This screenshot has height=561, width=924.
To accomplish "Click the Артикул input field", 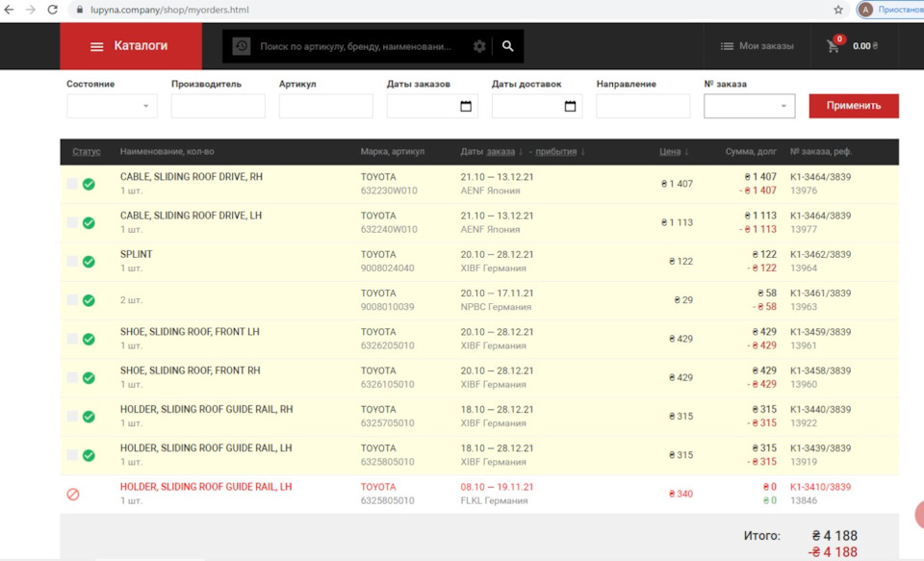I will tap(326, 106).
